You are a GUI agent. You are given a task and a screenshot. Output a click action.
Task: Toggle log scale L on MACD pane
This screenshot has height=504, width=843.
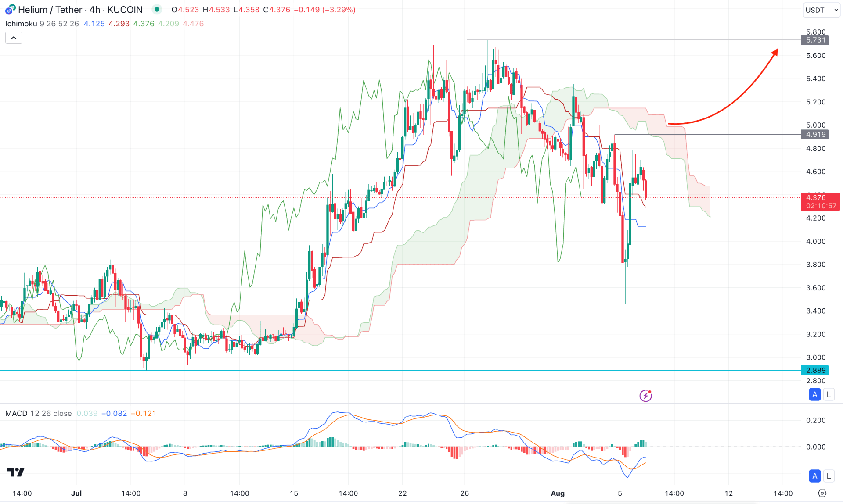click(x=829, y=476)
